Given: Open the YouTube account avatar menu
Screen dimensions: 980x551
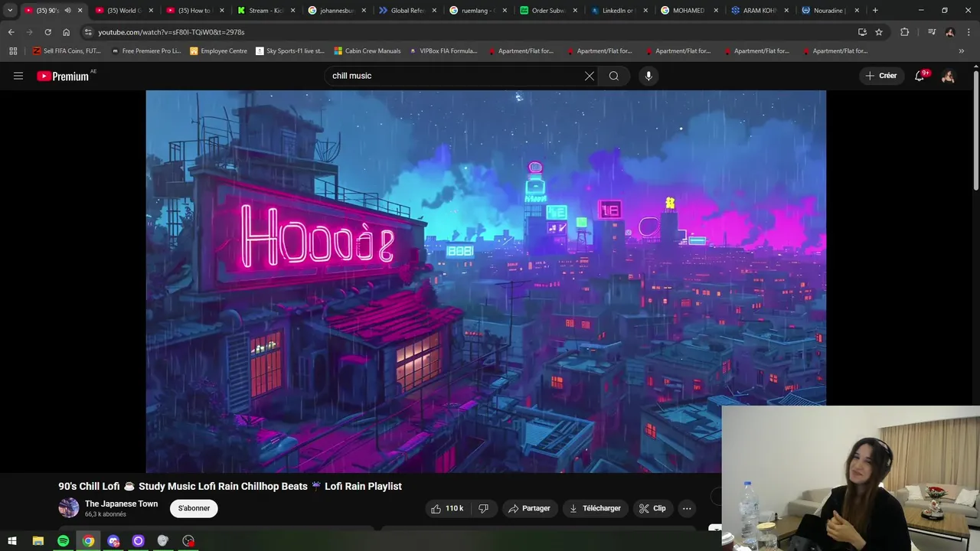Looking at the screenshot, I should [948, 76].
